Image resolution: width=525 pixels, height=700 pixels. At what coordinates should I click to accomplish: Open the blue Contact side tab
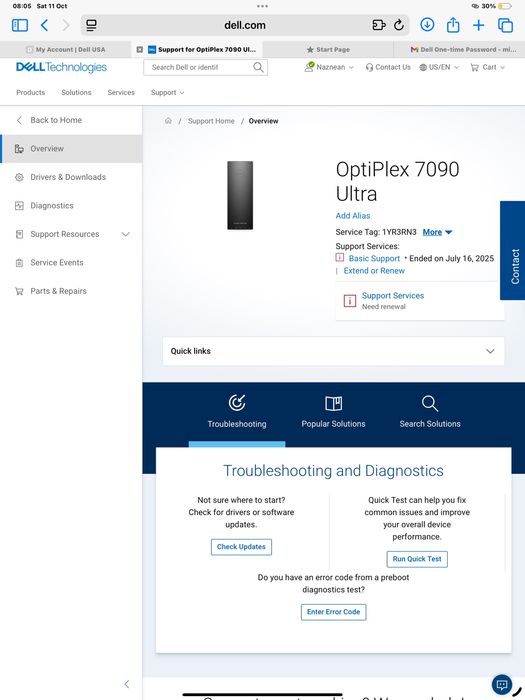(512, 251)
